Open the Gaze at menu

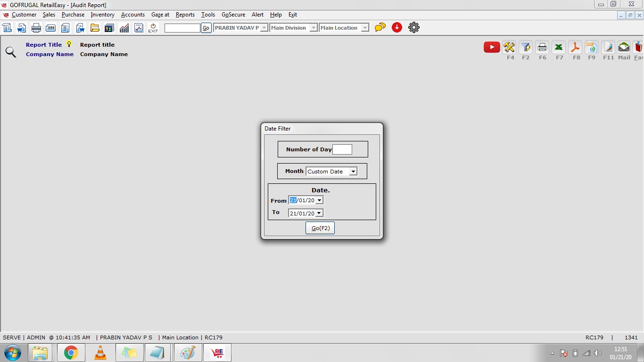coord(160,15)
